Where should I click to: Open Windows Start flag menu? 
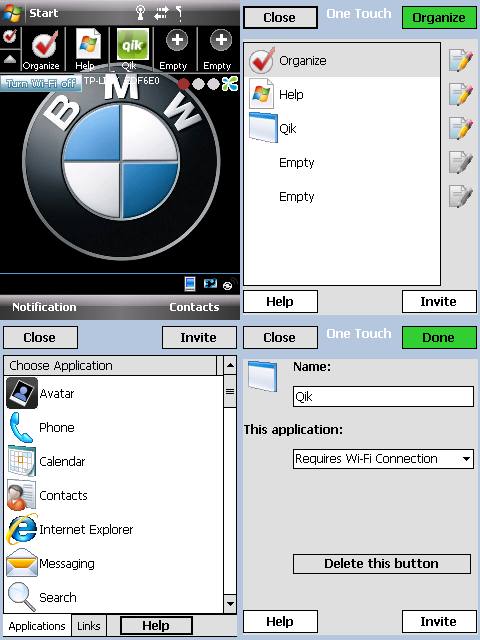click(11, 13)
